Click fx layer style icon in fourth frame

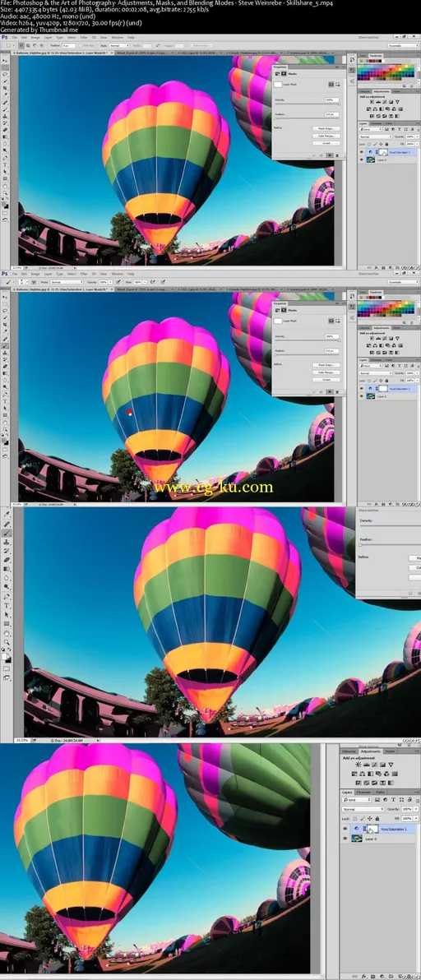click(363, 976)
